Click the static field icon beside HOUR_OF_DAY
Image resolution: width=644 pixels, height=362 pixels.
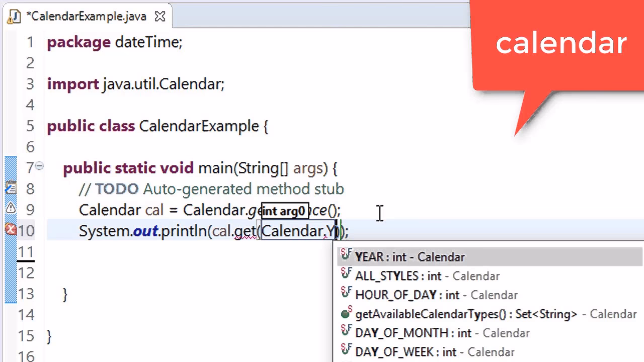tap(346, 295)
